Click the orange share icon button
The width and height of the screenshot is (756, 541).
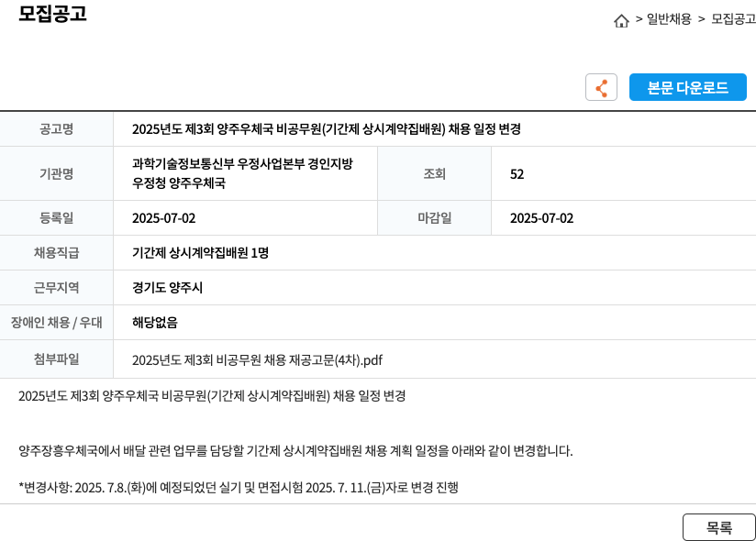(x=601, y=87)
